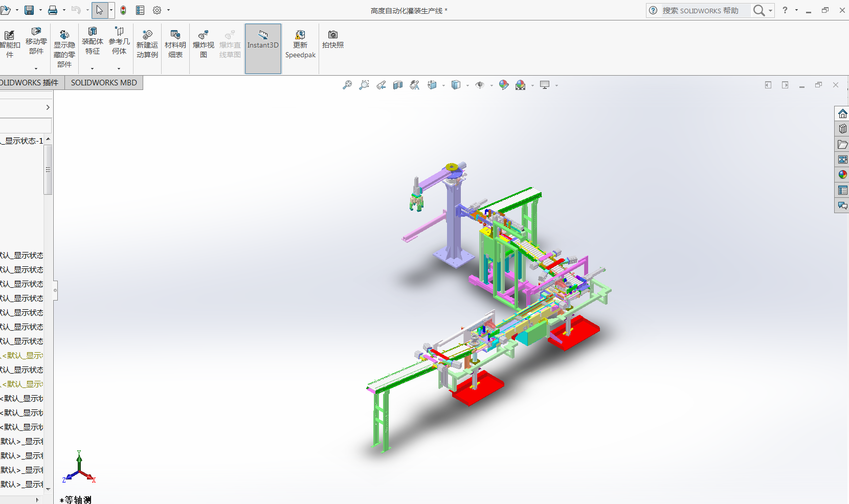Viewport: 849px width, 504px height.
Task: Click the Section View icon in view toolbar
Action: click(398, 85)
